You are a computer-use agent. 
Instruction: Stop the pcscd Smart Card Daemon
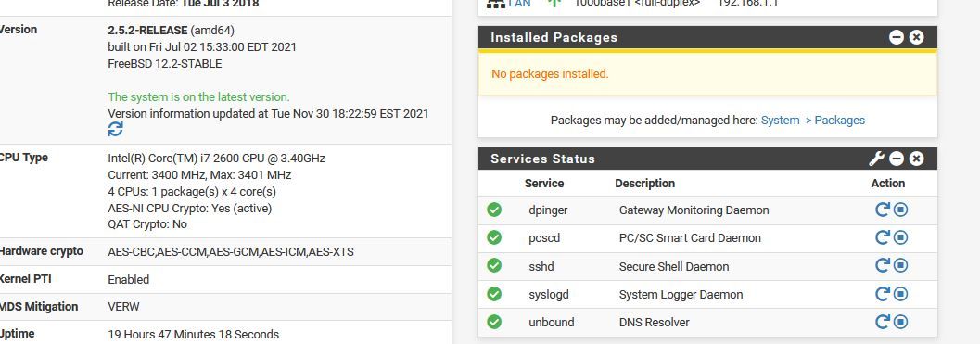click(x=900, y=237)
